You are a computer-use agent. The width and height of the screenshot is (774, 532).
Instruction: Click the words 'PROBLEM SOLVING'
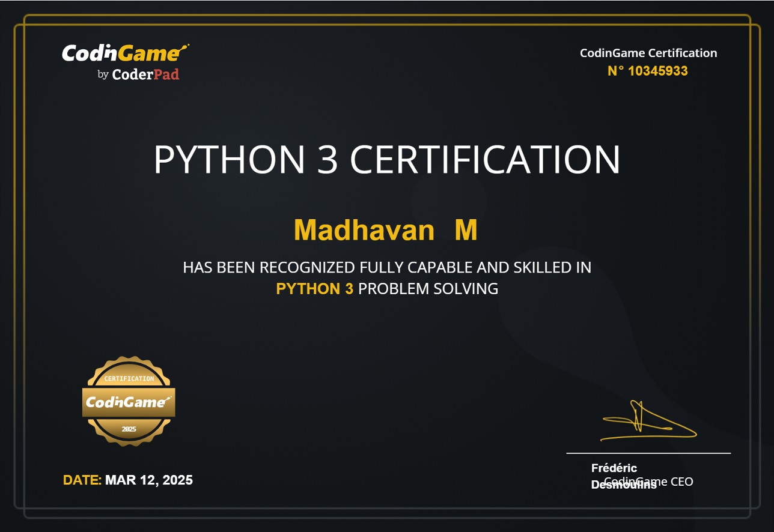point(428,289)
